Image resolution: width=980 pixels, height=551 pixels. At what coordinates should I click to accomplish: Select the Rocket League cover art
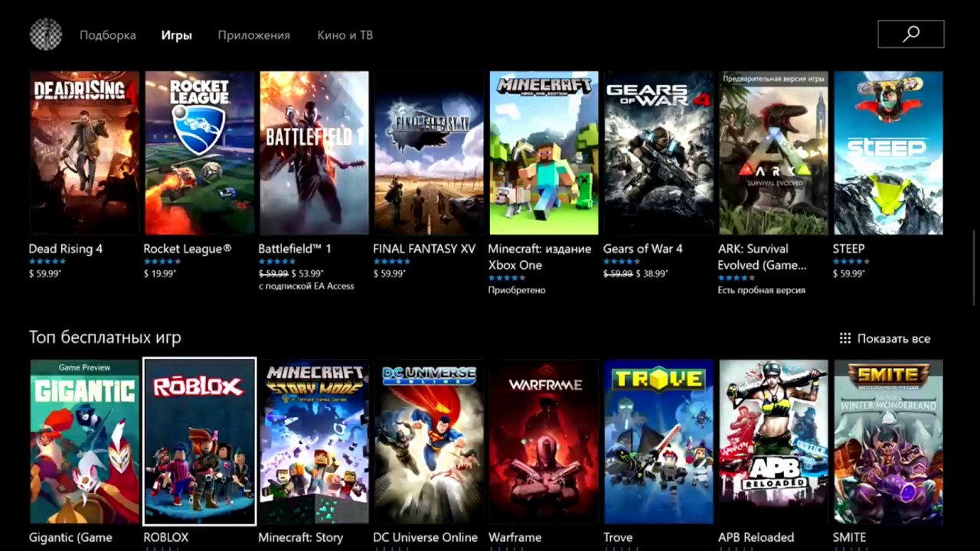coord(199,153)
